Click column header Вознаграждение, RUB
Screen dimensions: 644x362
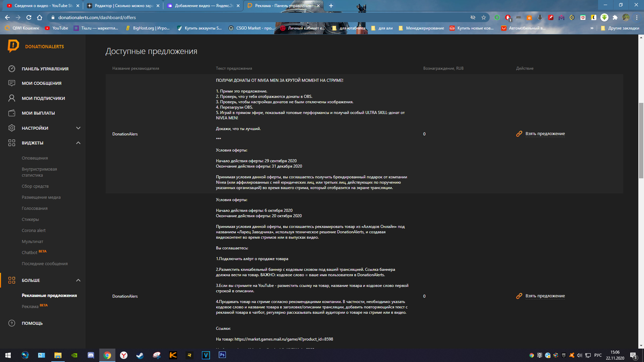point(443,69)
